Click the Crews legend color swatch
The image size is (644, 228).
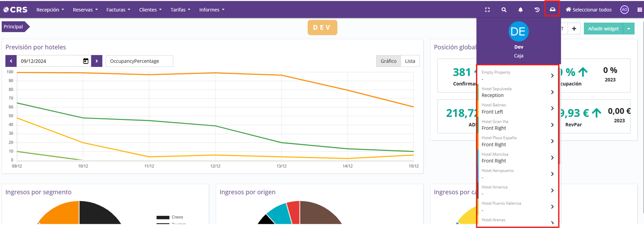click(163, 217)
